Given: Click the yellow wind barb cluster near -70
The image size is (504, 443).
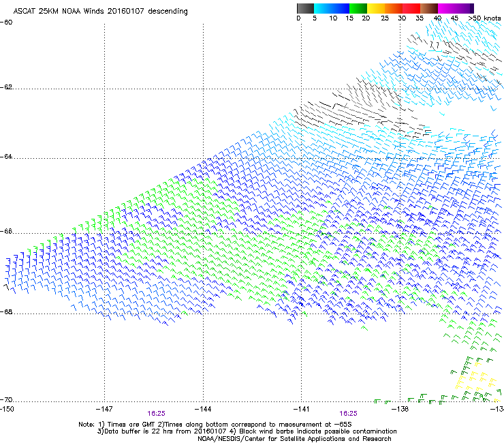Looking at the screenshot, I should 477,381.
